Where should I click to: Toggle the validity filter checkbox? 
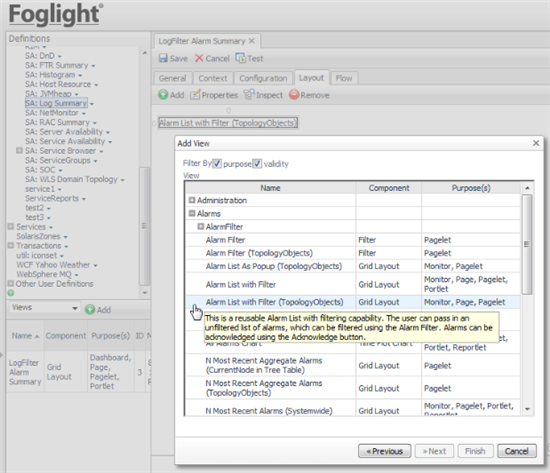257,164
